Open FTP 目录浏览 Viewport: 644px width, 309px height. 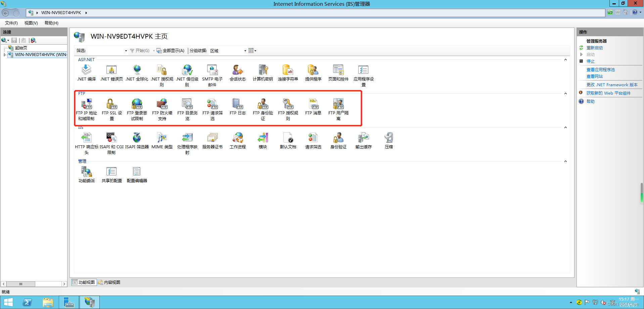pos(187,109)
